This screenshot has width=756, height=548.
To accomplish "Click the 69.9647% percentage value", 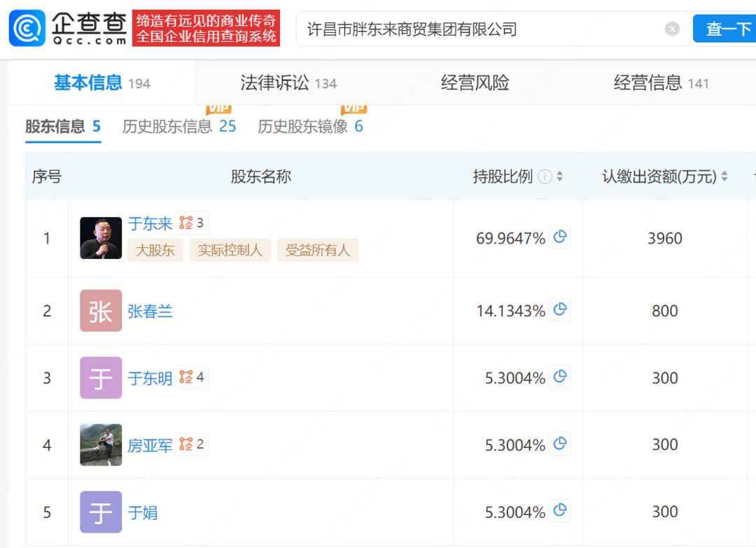I will coord(510,238).
